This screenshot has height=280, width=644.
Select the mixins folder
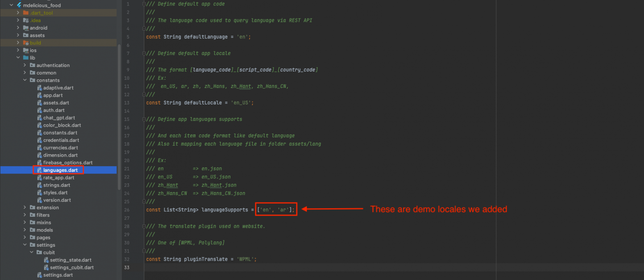44,222
